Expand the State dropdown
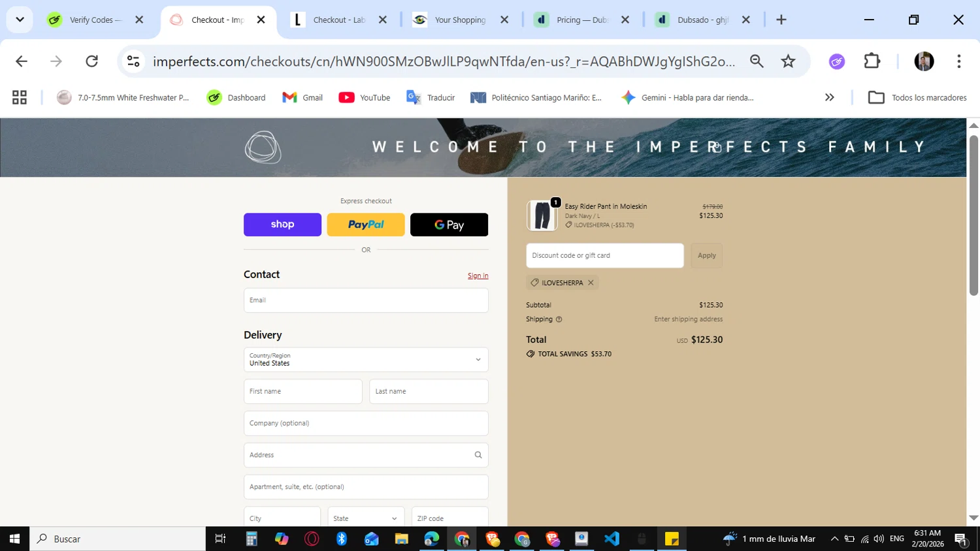The width and height of the screenshot is (980, 551). coord(366,518)
